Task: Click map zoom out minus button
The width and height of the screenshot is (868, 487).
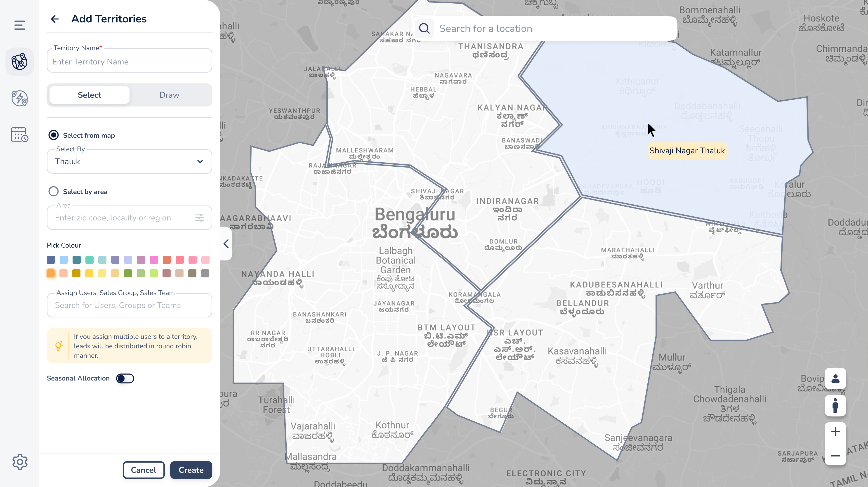Action: click(x=835, y=456)
